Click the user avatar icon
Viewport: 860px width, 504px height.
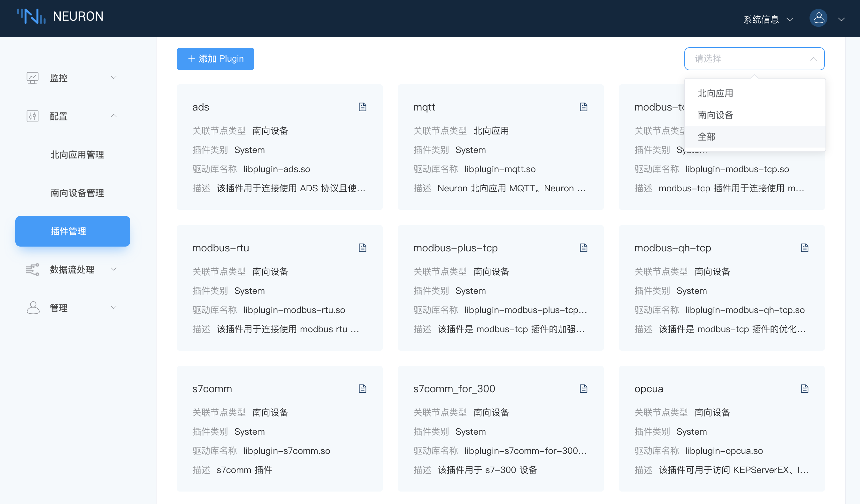point(818,18)
